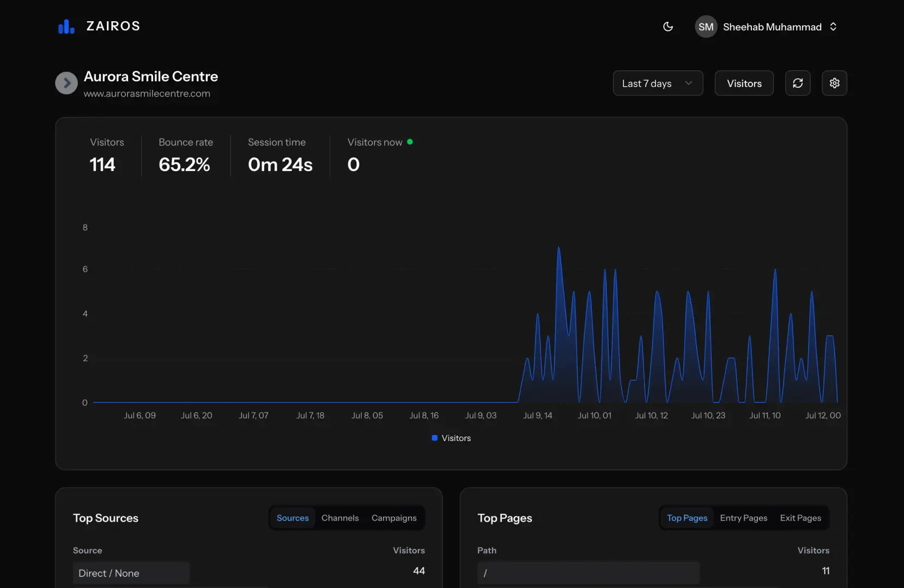Refresh the analytics data
The width and height of the screenshot is (904, 588).
tap(797, 83)
